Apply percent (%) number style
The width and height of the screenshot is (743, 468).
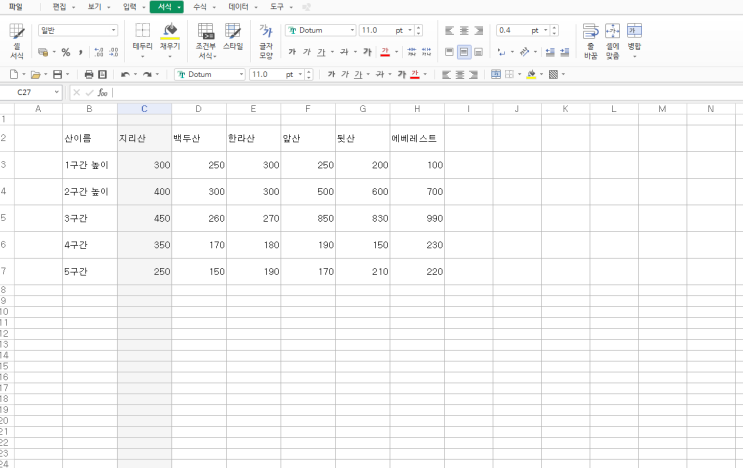tap(66, 52)
